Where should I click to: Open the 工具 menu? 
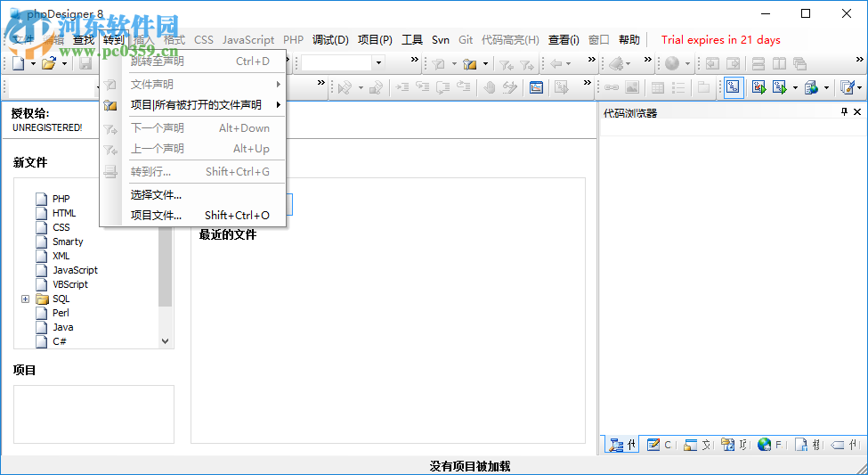pos(412,40)
